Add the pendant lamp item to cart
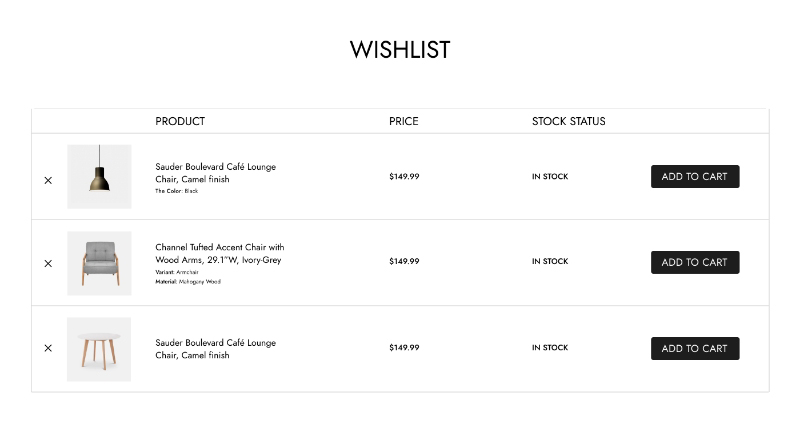The image size is (800, 444). (x=695, y=177)
